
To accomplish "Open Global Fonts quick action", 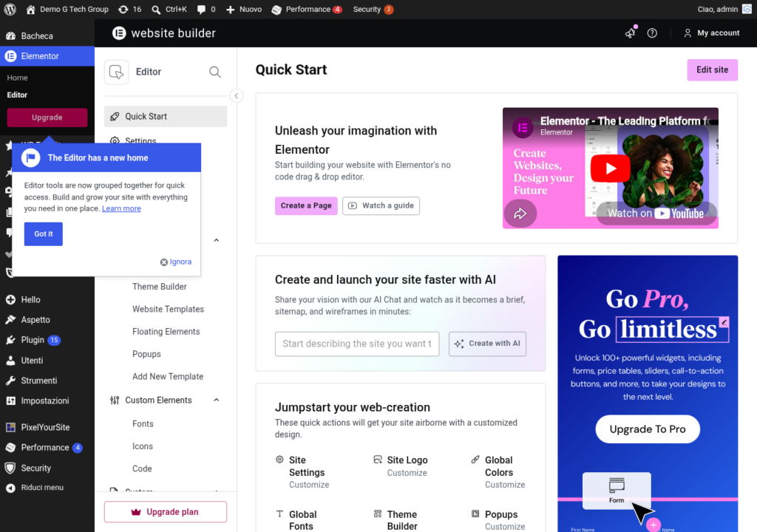I will click(x=297, y=520).
